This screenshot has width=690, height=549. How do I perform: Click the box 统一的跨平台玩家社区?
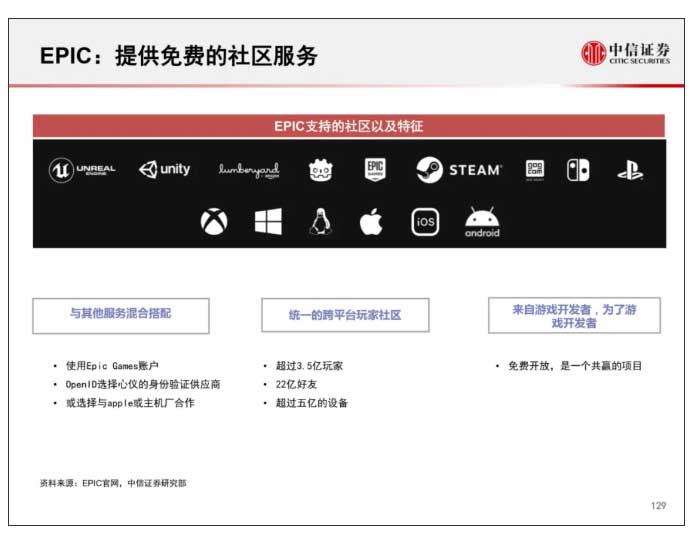click(x=345, y=315)
